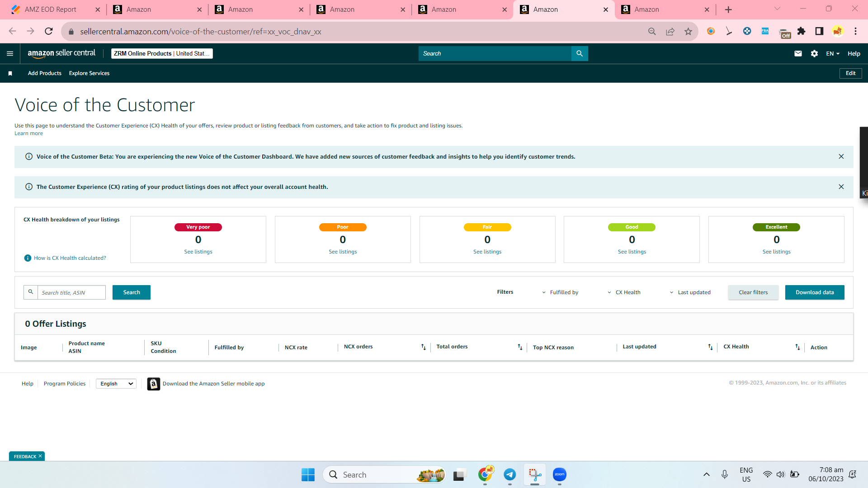See listings under Fair
The height and width of the screenshot is (488, 868).
pyautogui.click(x=487, y=252)
